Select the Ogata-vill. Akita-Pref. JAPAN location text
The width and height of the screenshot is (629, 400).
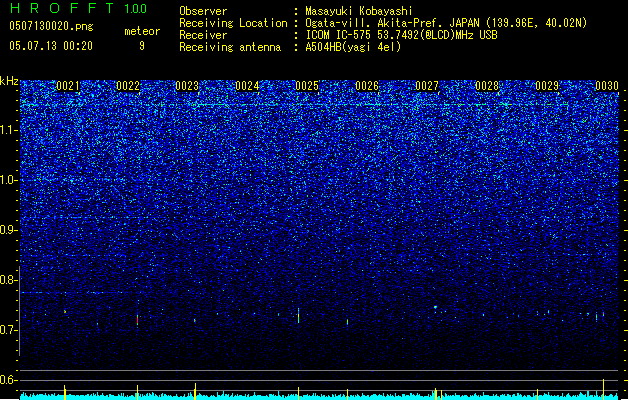coord(446,23)
